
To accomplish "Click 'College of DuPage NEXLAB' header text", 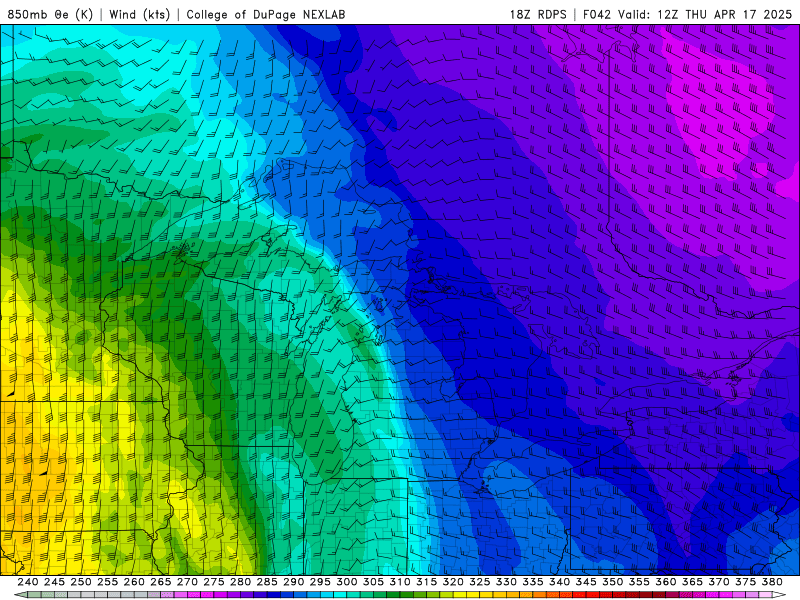I will pyautogui.click(x=266, y=14).
